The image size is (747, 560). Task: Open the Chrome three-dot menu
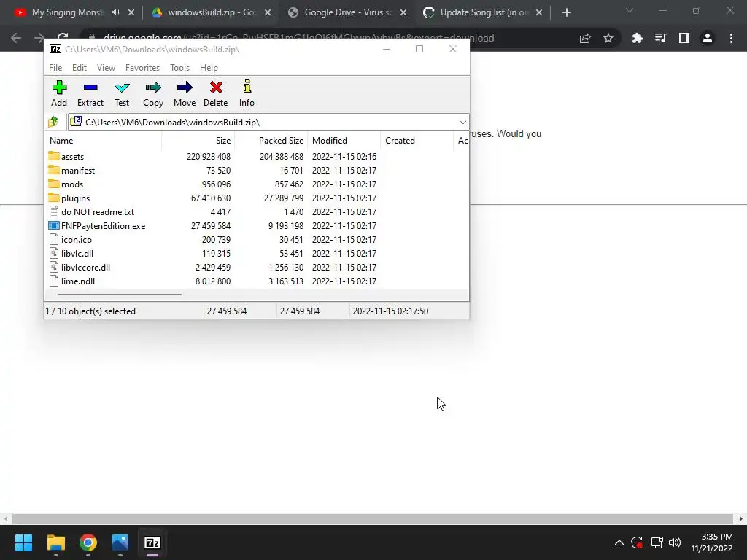tap(731, 38)
